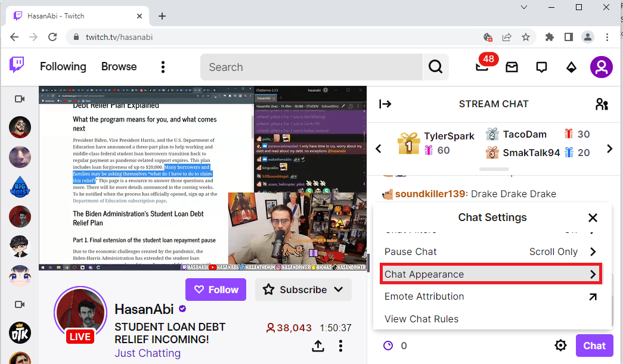The height and width of the screenshot is (364, 623).
Task: Click the 38,043 viewer count
Action: [x=289, y=328]
